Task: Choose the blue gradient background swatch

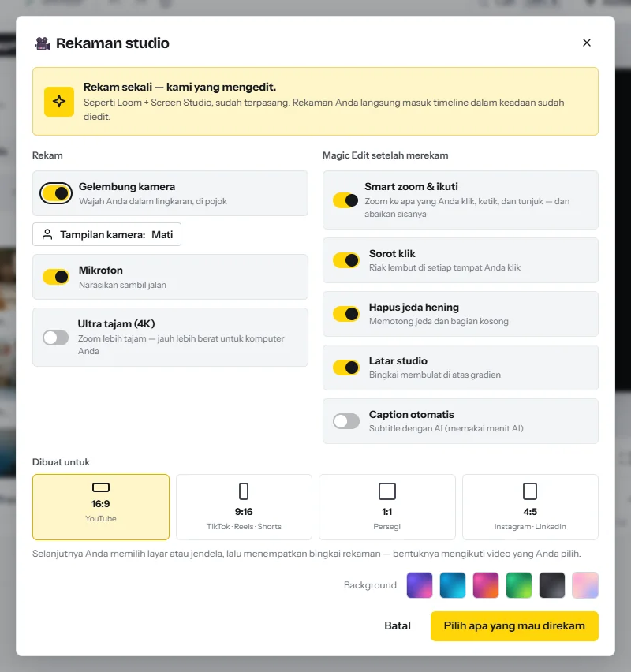Action: click(x=453, y=585)
